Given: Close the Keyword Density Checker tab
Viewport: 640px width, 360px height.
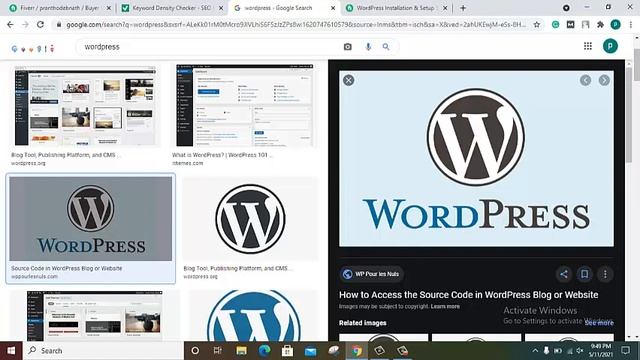Looking at the screenshot, I should pos(221,8).
